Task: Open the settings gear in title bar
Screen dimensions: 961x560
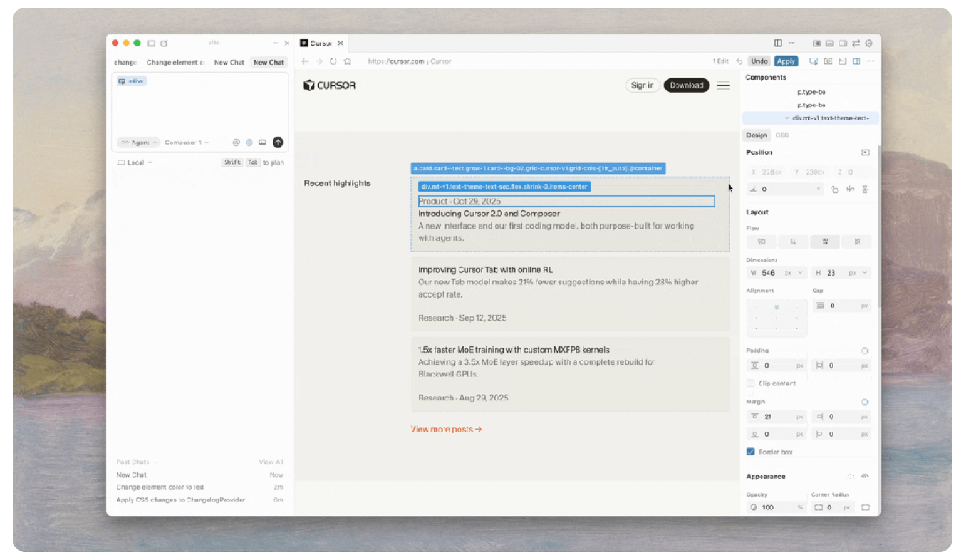Action: [869, 43]
